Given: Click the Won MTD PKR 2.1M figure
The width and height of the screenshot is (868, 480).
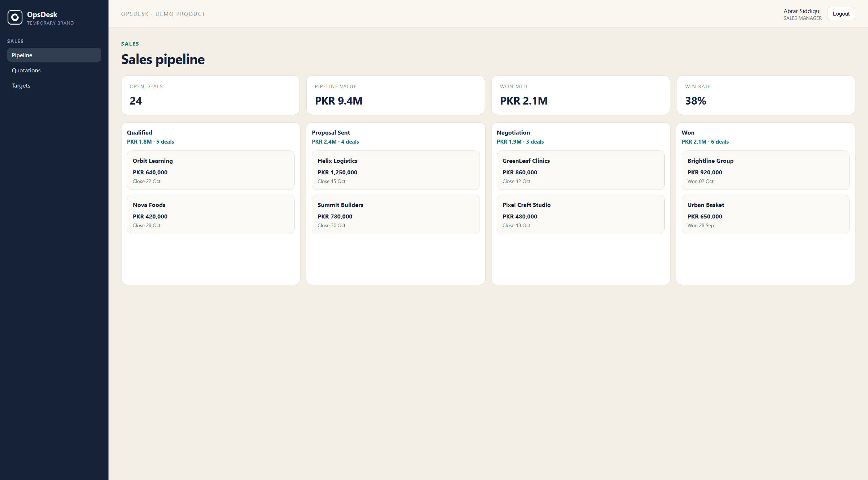Looking at the screenshot, I should coord(524,101).
